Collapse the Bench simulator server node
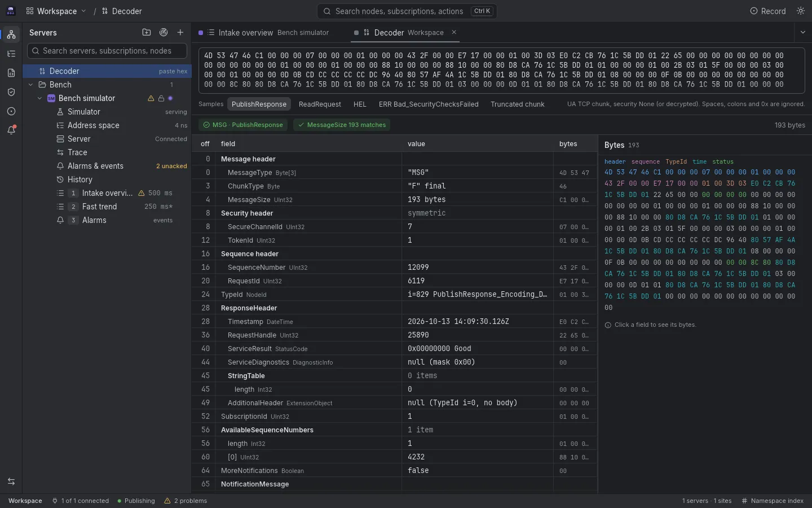812x508 pixels. (x=39, y=98)
